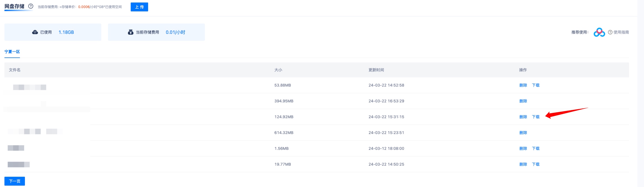The width and height of the screenshot is (644, 187).
Task: Click the cloud icon next to 已使用
Action: tap(35, 32)
